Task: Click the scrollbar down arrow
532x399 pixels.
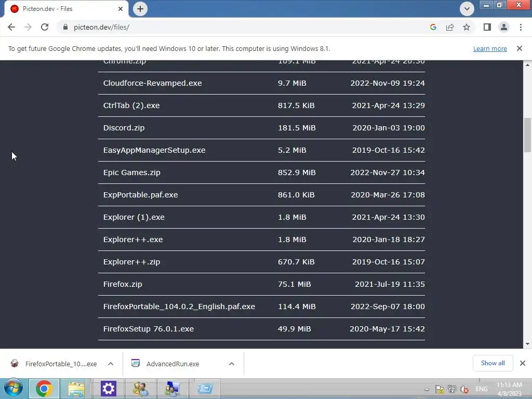Action: 527,344
